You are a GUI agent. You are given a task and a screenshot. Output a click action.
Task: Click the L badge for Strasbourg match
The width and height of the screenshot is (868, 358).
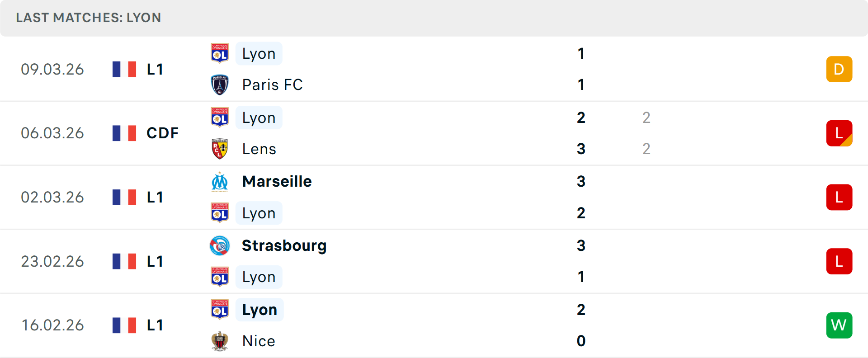839,261
